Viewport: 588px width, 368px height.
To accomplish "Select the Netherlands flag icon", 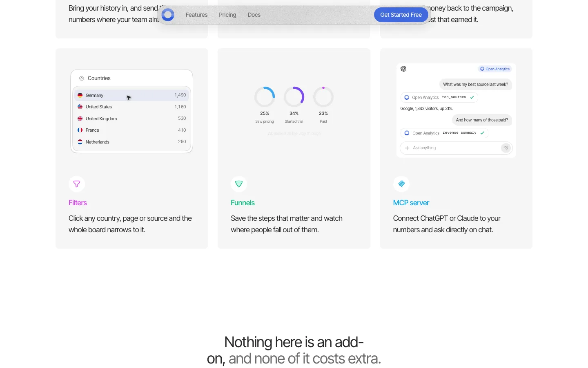I will (80, 142).
